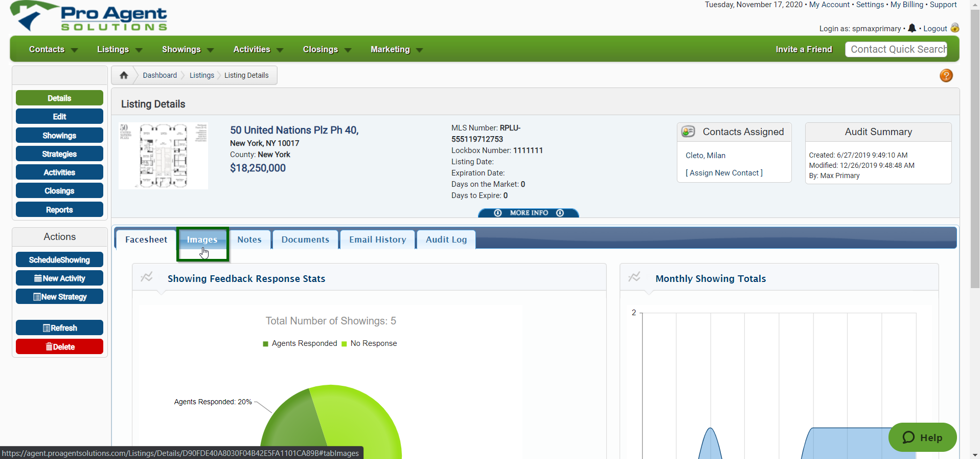Click the Pro Agent Solutions logo
This screenshot has width=980, height=459.
coord(89,16)
